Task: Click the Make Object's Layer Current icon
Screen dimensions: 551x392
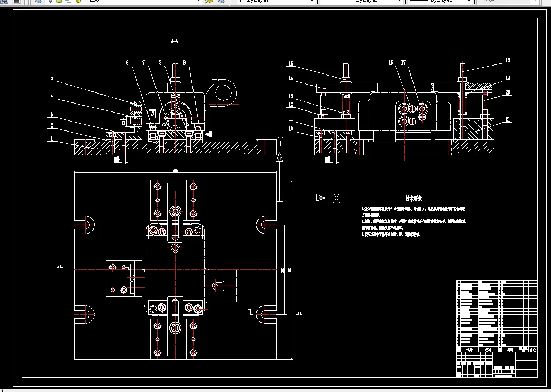Action: click(x=209, y=2)
